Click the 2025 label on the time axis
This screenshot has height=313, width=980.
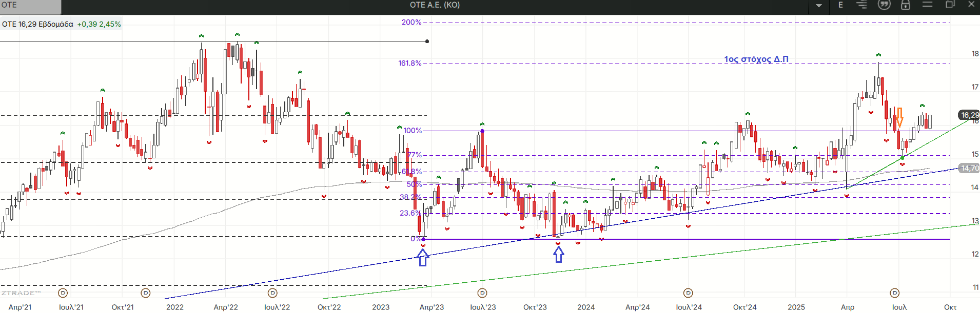tap(796, 307)
